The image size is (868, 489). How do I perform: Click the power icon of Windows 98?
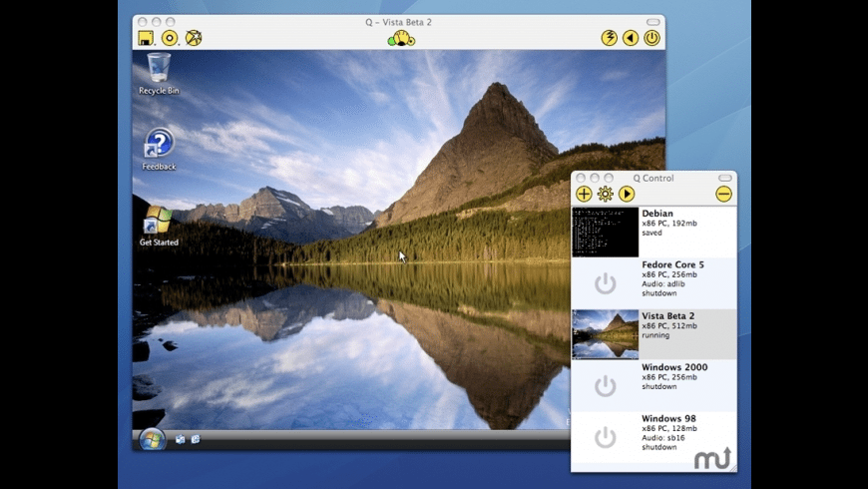(605, 437)
